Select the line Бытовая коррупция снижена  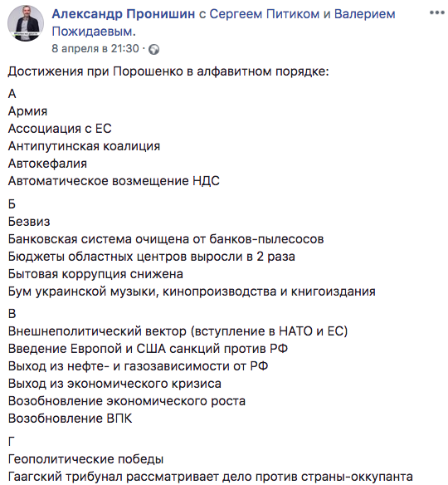coord(95,274)
